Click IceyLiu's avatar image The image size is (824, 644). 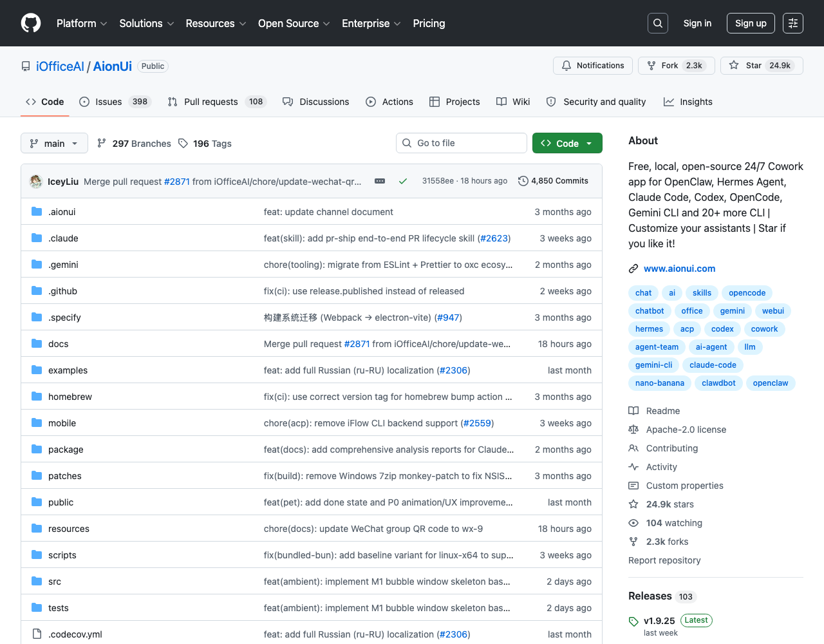(36, 182)
